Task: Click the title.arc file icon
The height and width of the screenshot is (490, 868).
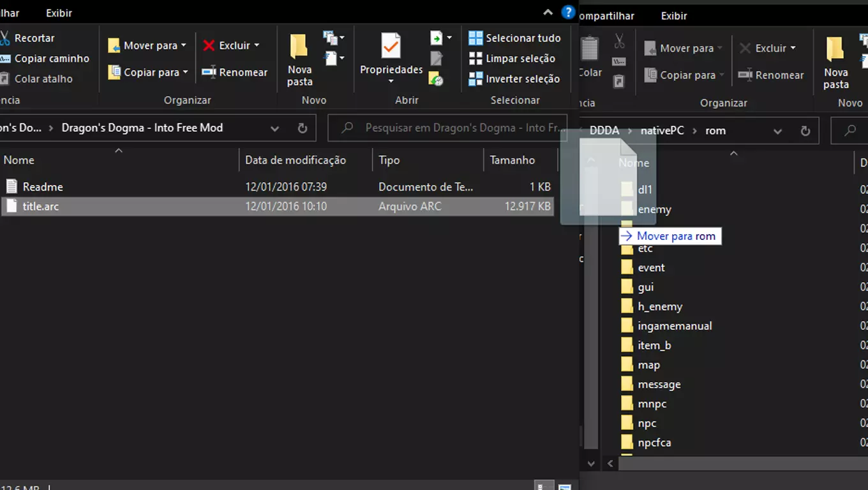Action: [x=11, y=206]
